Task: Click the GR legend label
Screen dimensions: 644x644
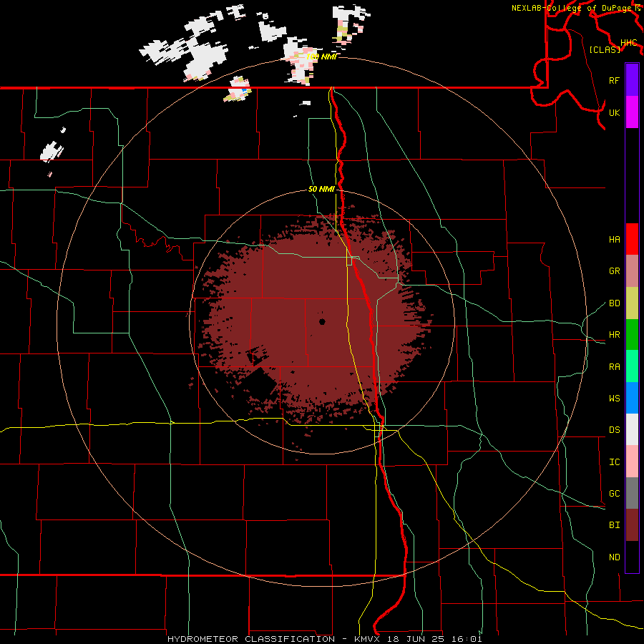Action: pyautogui.click(x=614, y=271)
